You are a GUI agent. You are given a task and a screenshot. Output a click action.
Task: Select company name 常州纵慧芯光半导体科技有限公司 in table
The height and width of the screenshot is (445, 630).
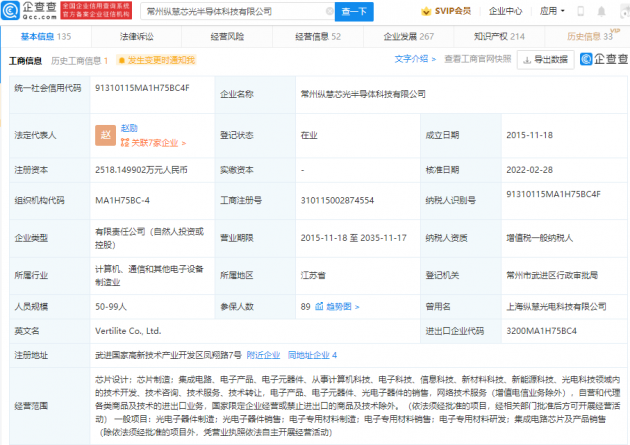[363, 94]
